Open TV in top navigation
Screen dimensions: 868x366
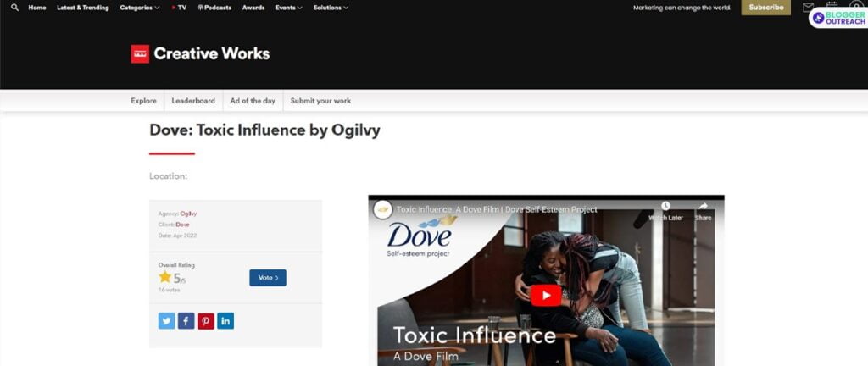(x=179, y=8)
